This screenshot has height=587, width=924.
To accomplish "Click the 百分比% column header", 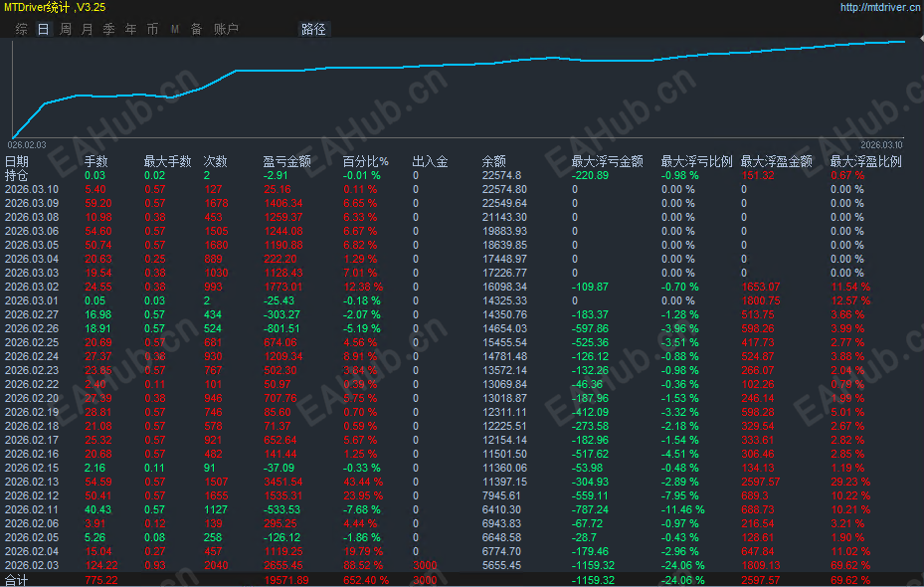I will point(365,161).
